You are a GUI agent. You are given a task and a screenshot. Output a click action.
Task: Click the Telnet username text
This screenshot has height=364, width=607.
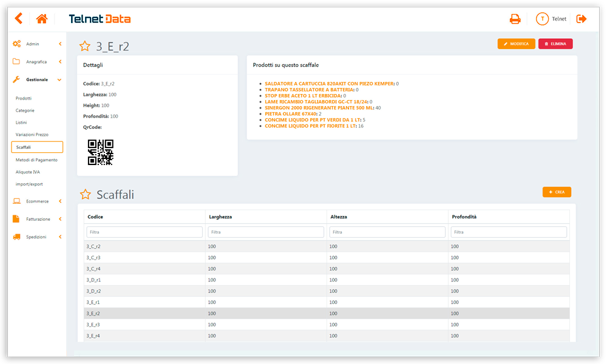pyautogui.click(x=559, y=19)
